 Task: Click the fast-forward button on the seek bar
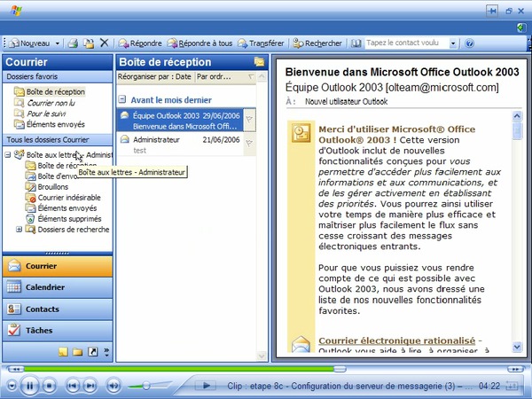click(x=514, y=369)
